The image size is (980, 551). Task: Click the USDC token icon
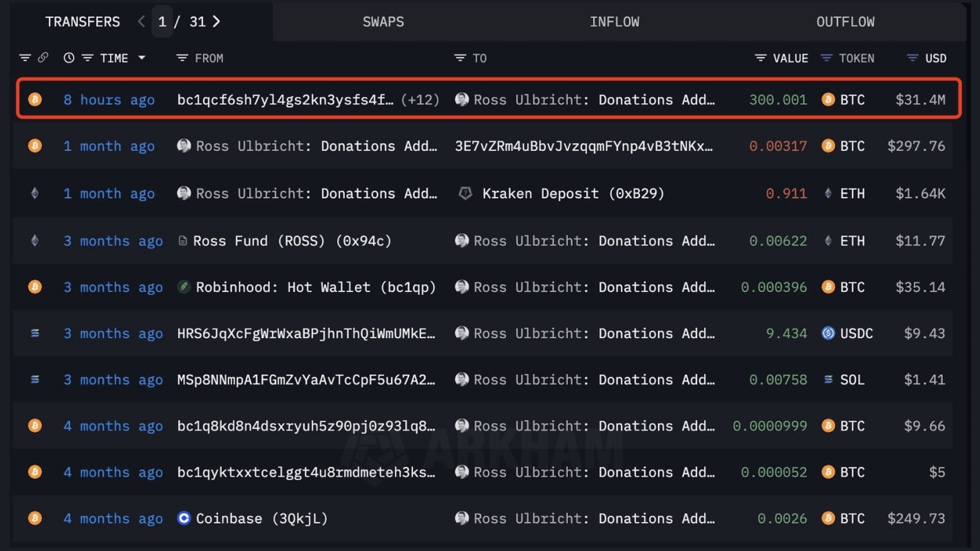click(828, 333)
